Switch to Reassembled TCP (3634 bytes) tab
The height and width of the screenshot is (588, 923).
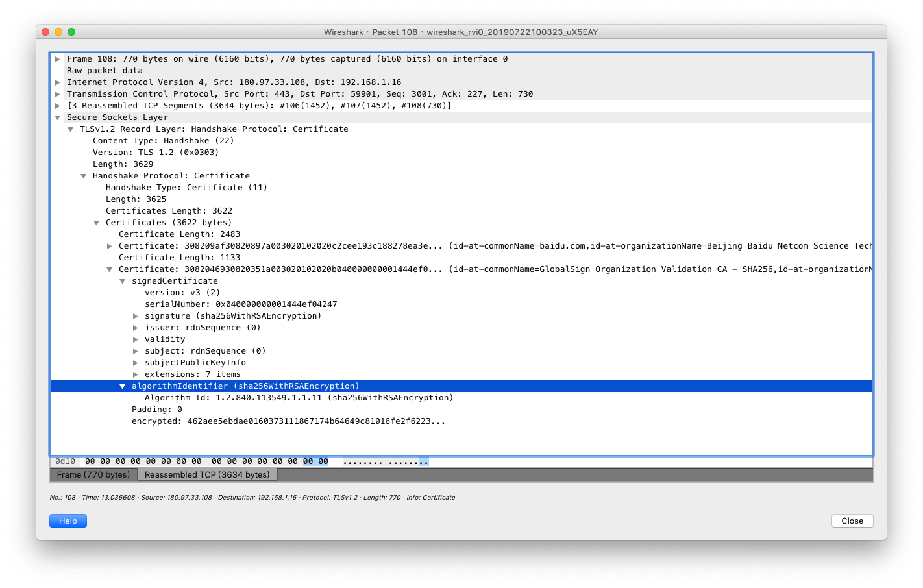207,474
